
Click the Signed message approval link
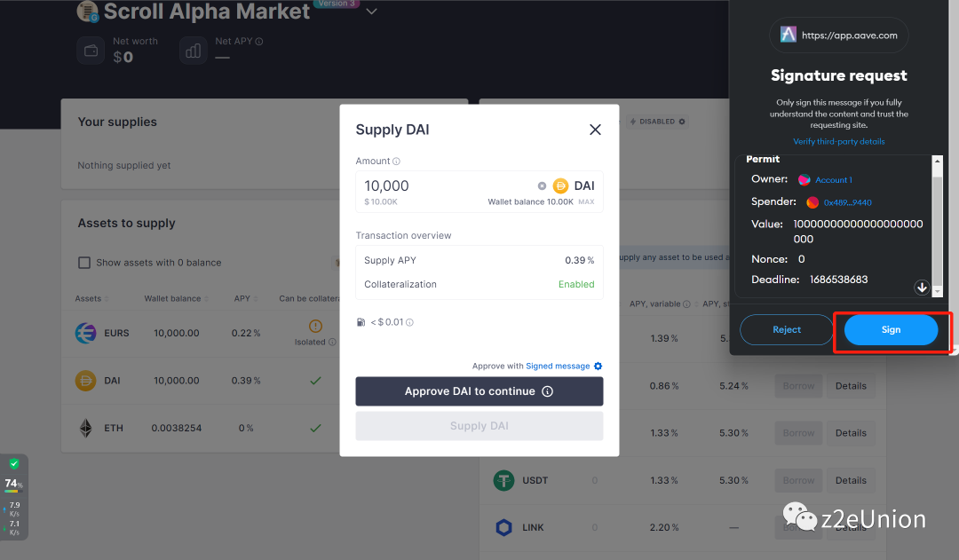[x=558, y=367]
